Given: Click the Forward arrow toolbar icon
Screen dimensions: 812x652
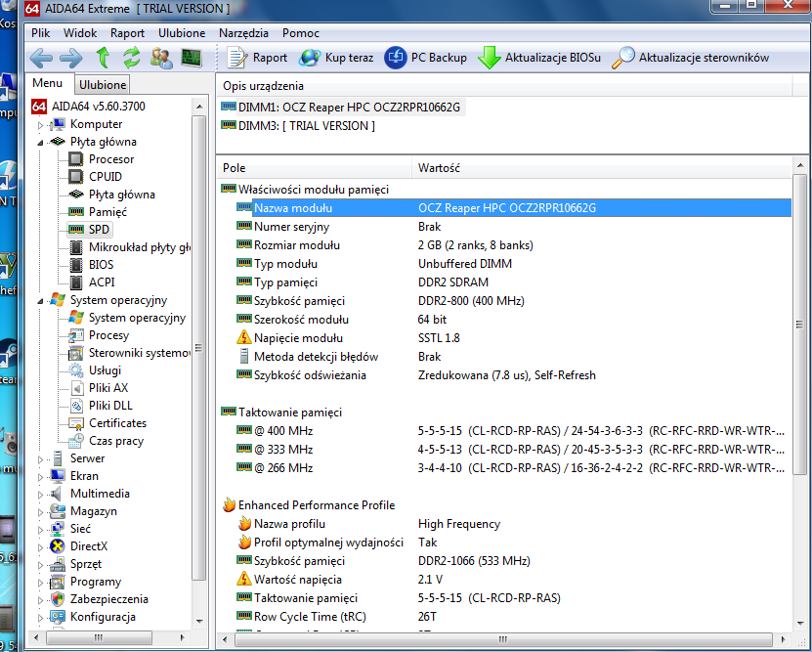Looking at the screenshot, I should 71,58.
